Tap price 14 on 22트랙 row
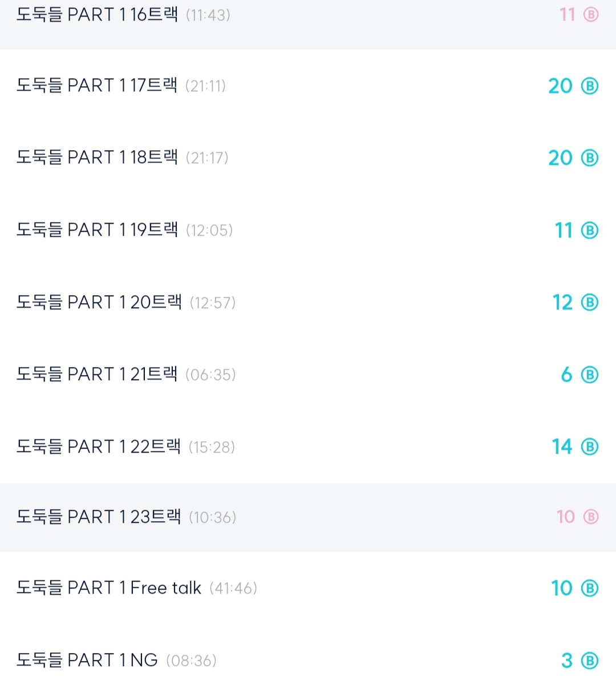The width and height of the screenshot is (616, 685). [x=562, y=447]
